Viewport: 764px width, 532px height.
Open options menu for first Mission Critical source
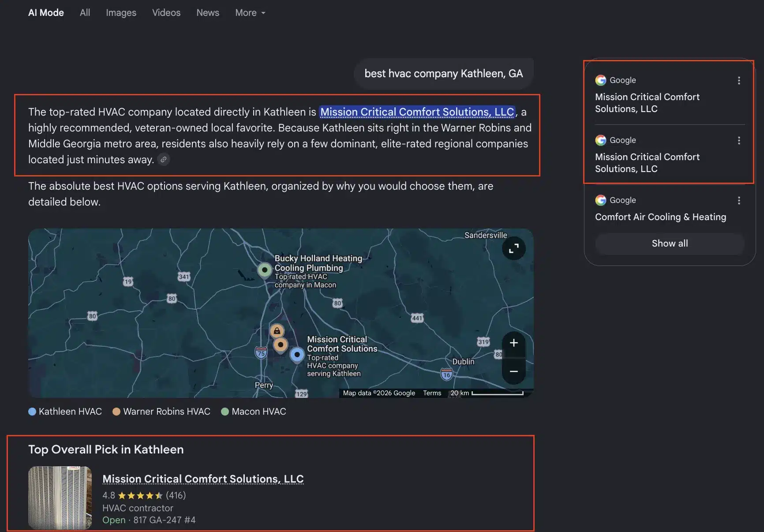tap(739, 80)
